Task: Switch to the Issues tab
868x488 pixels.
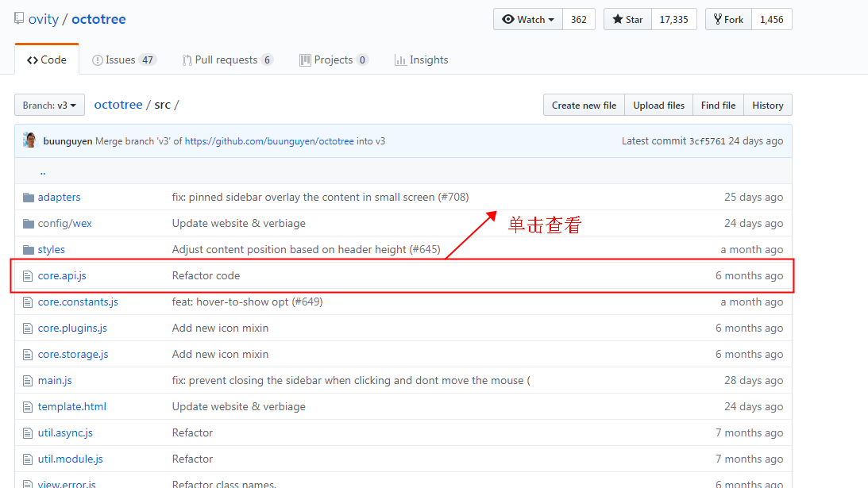Action: pyautogui.click(x=124, y=60)
